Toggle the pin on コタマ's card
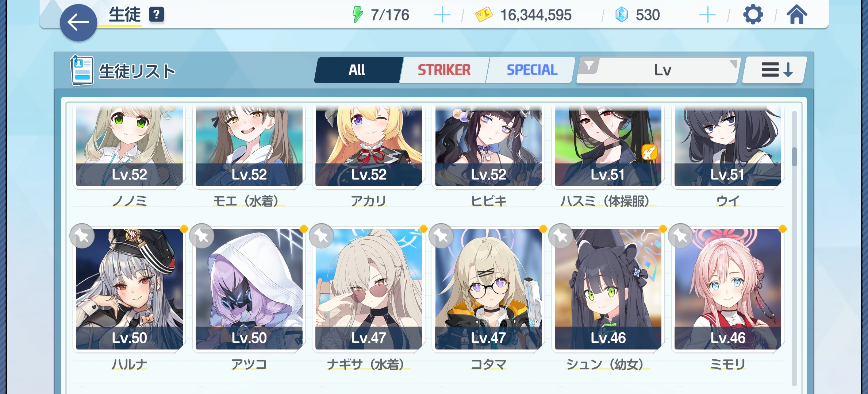 tap(441, 236)
